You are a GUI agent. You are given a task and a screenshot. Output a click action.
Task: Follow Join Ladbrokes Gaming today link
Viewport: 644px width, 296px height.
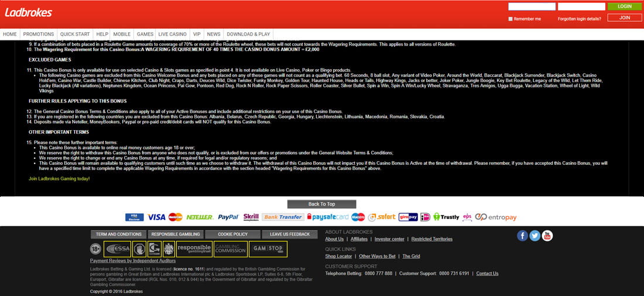pyautogui.click(x=59, y=179)
